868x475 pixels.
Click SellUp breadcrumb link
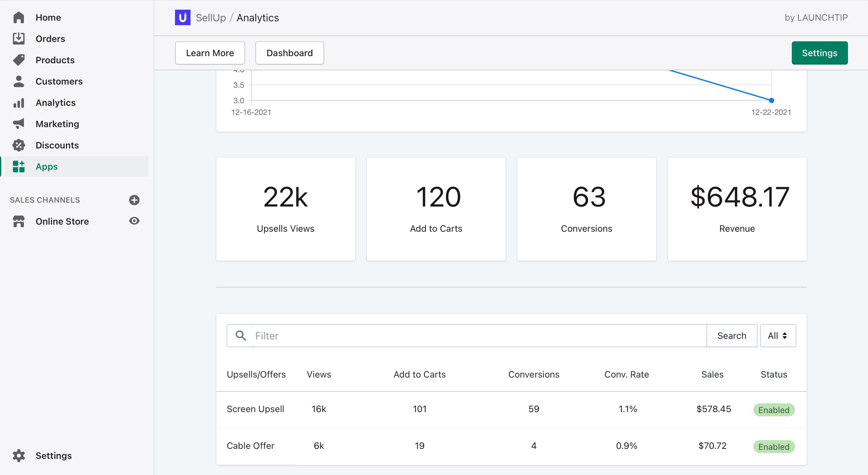211,17
